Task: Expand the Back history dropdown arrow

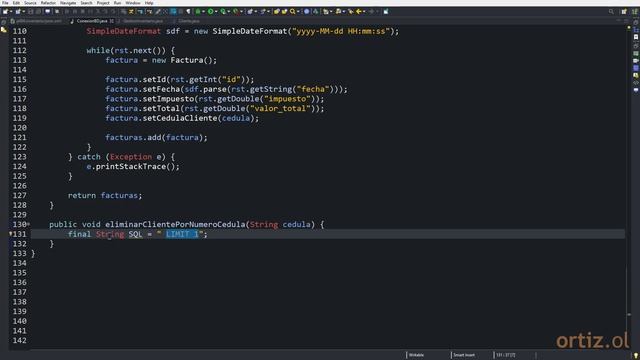Action: (364, 11)
